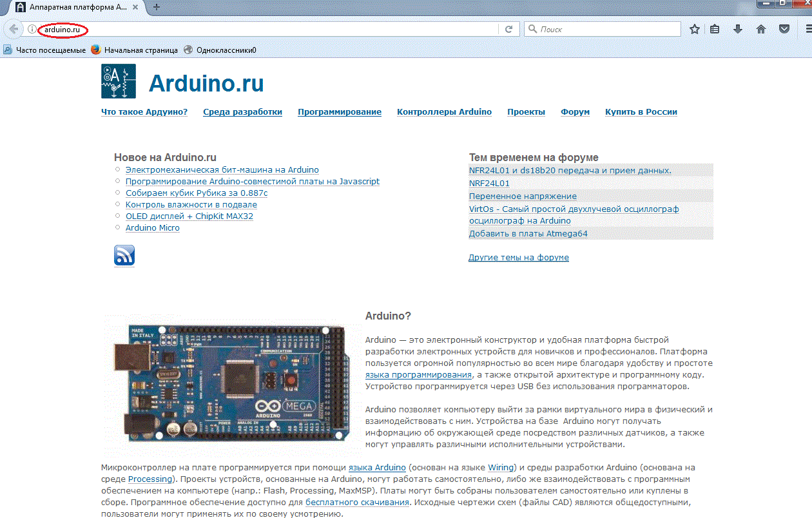Click the site info icon in address bar
Screen dimensions: 812x518
point(32,29)
